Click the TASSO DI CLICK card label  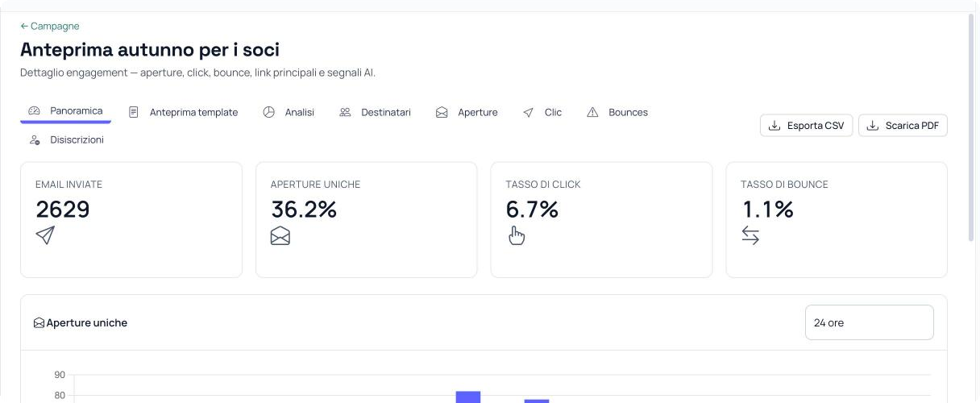pyautogui.click(x=543, y=185)
